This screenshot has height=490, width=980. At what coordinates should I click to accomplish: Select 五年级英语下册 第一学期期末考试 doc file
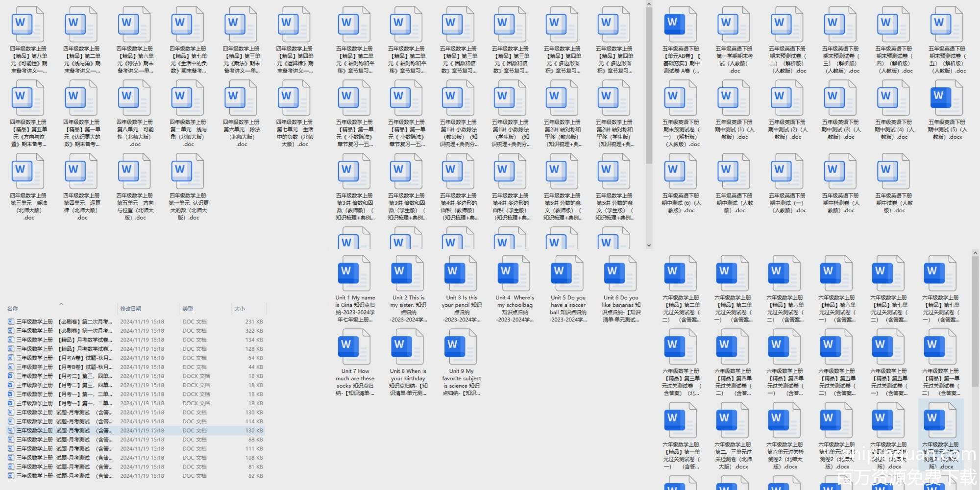734,25
